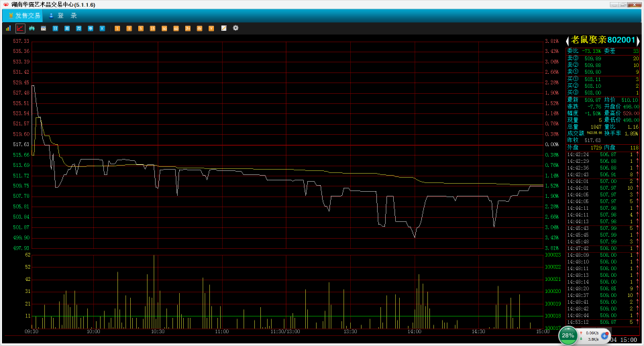The width and height of the screenshot is (644, 346).
Task: Select the 14:53:12 trade tick row
Action: (603, 323)
